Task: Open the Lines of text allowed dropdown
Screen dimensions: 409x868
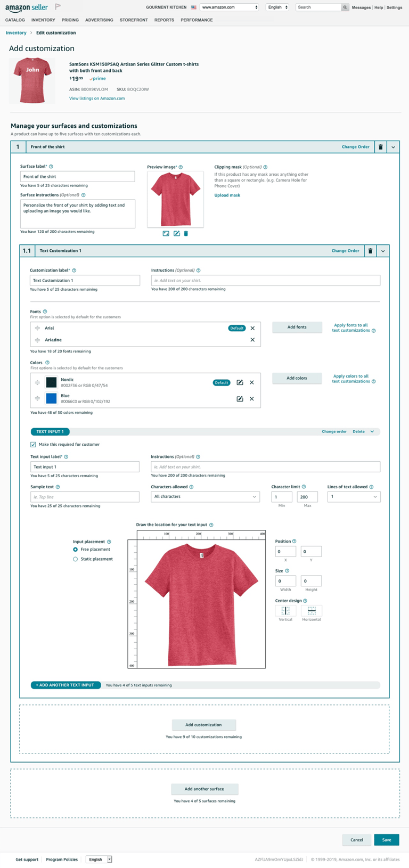Action: pos(354,497)
